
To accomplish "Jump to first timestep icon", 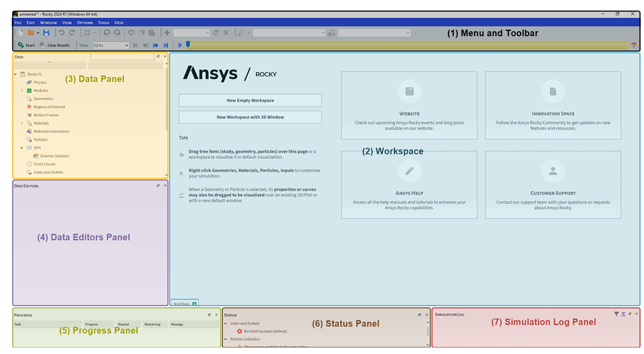I will pos(136,45).
